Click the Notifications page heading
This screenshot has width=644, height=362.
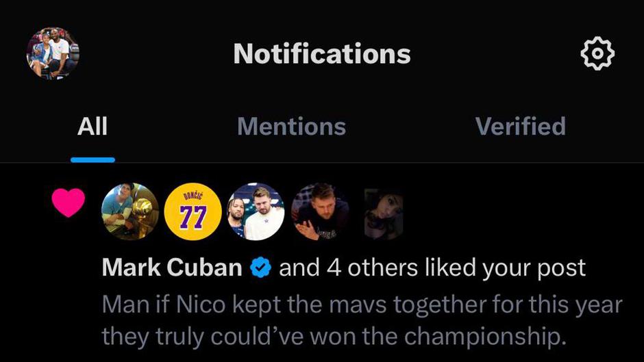tap(322, 54)
